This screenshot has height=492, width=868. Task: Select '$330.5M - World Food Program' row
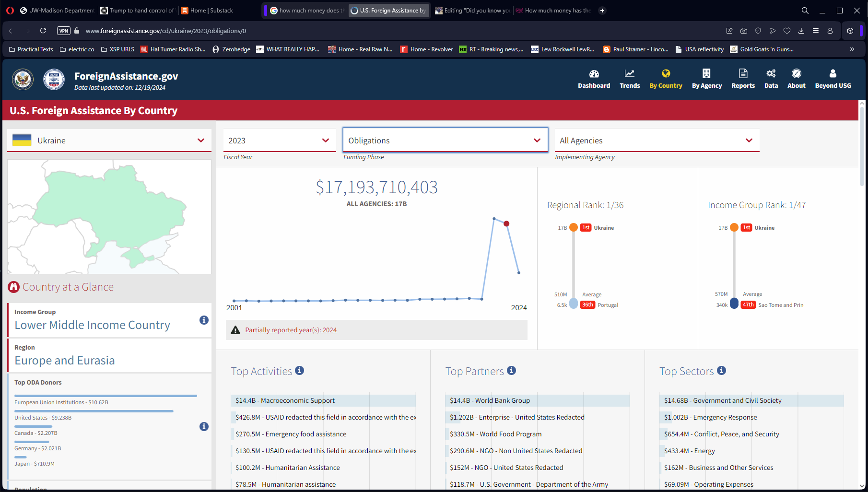(x=537, y=434)
